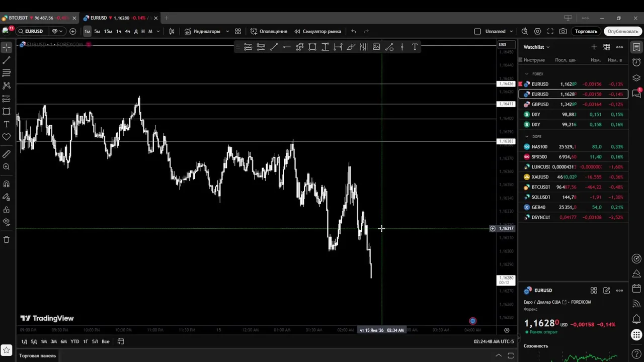Open the Alerts alarm clock panel
This screenshot has height=362, width=644.
(636, 63)
